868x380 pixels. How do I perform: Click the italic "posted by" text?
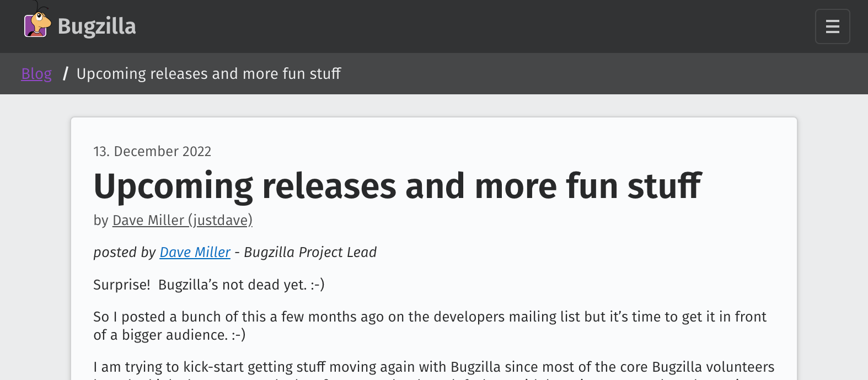125,253
